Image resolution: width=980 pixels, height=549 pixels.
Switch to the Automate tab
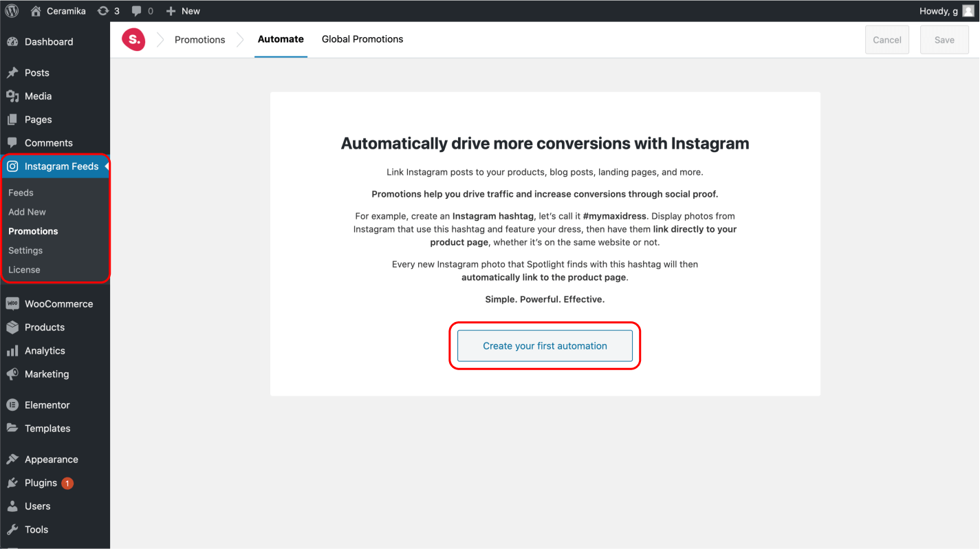tap(281, 39)
